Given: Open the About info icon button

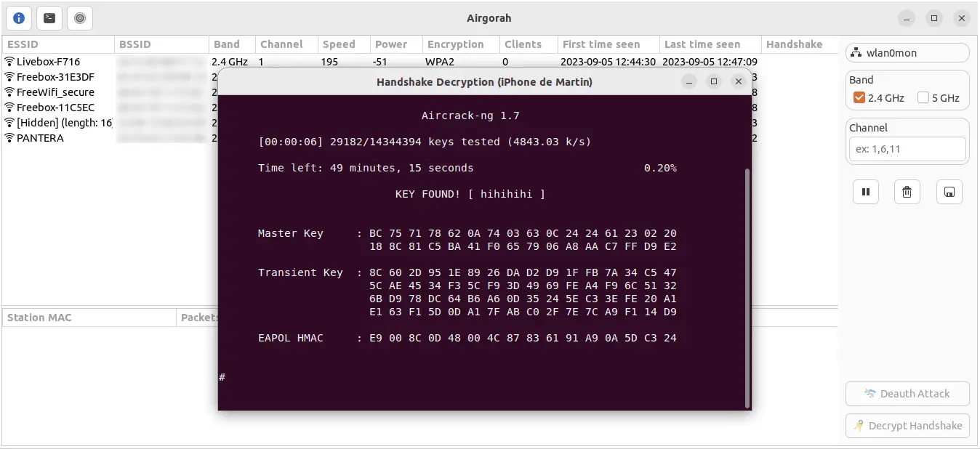Looking at the screenshot, I should point(19,18).
